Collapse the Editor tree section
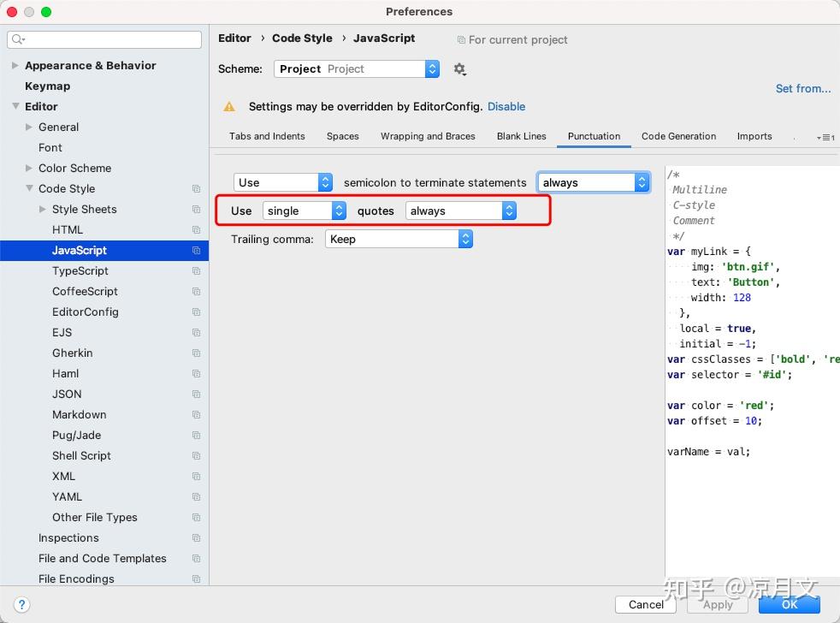840x623 pixels. [15, 107]
